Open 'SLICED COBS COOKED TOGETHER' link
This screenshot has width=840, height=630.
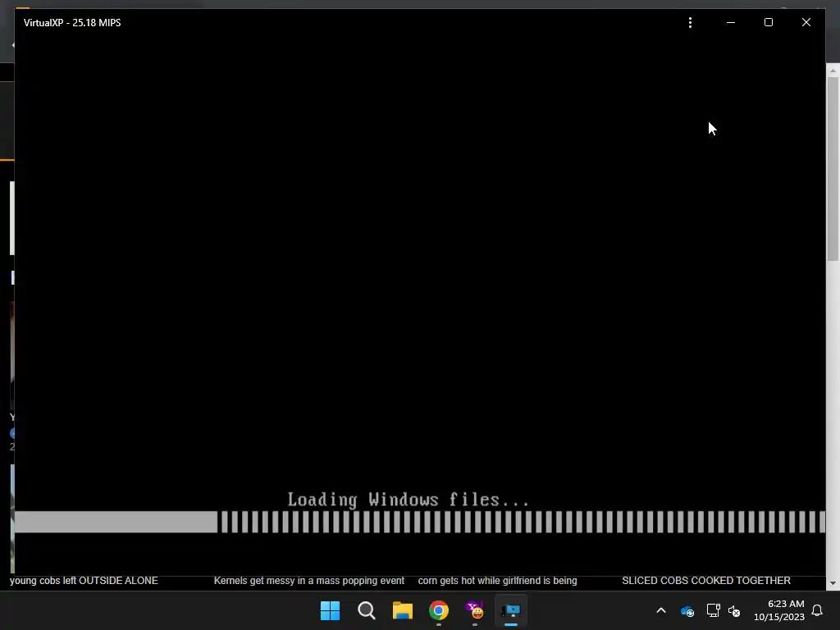pyautogui.click(x=706, y=581)
